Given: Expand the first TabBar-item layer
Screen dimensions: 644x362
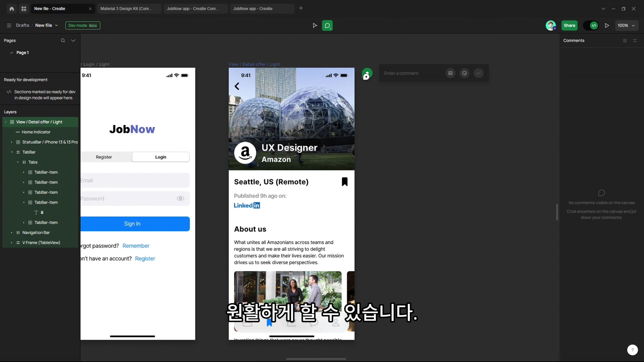Looking at the screenshot, I should pos(24,173).
